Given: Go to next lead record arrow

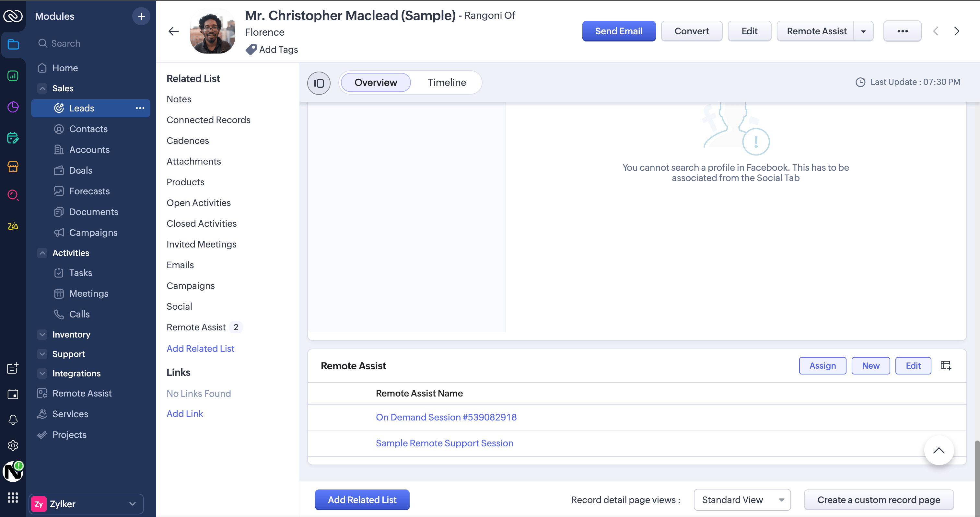Looking at the screenshot, I should point(956,31).
